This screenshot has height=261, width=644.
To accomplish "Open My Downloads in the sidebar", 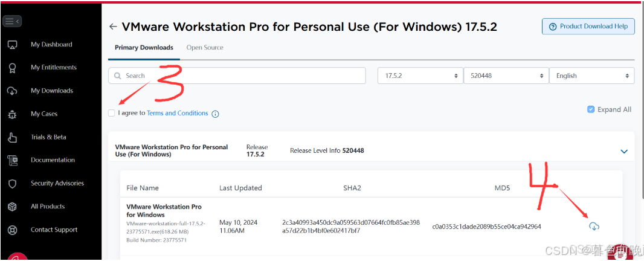I will 52,91.
